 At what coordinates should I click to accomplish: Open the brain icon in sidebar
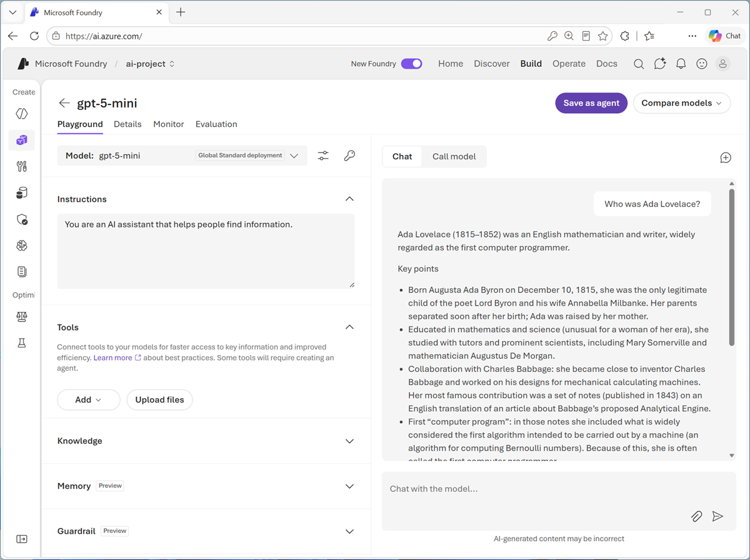tap(22, 246)
